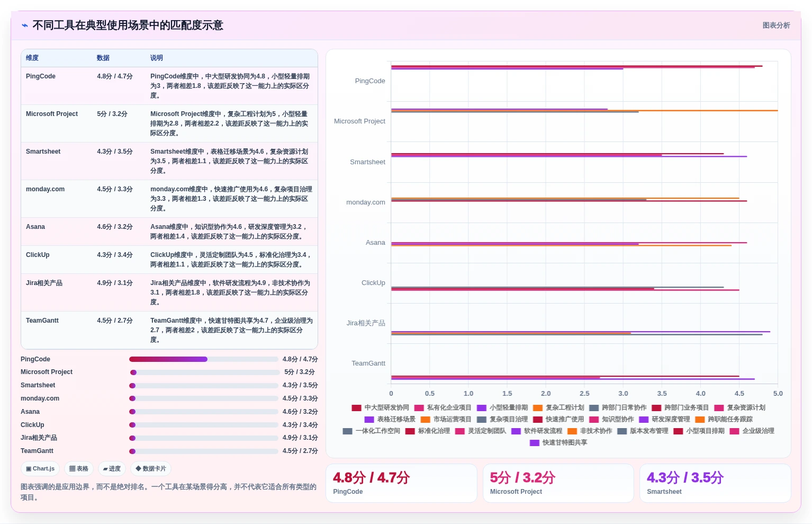This screenshot has width=812, height=524.
Task: Select the Smartsheet table row name
Action: click(43, 152)
